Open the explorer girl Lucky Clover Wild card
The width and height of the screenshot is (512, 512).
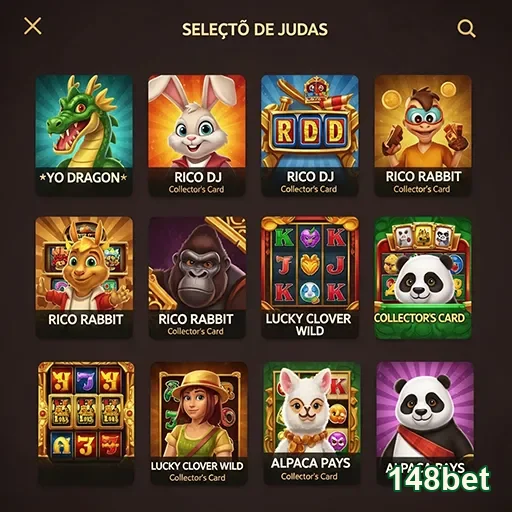199,423
